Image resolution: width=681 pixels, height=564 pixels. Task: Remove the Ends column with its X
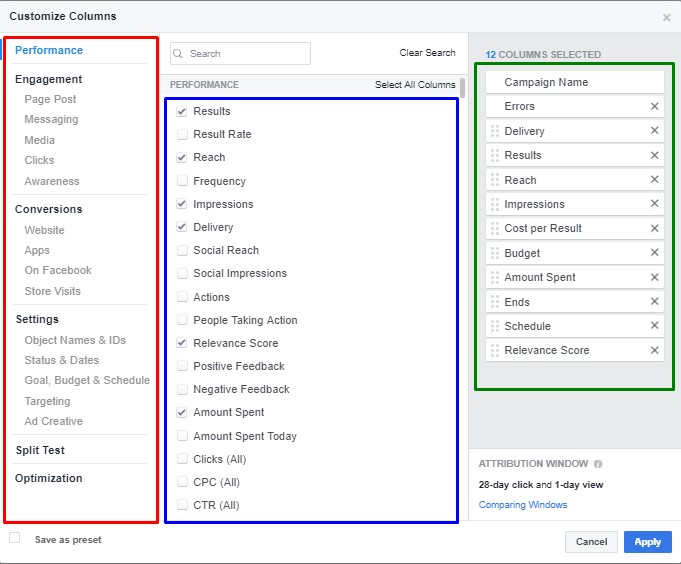[x=655, y=301]
